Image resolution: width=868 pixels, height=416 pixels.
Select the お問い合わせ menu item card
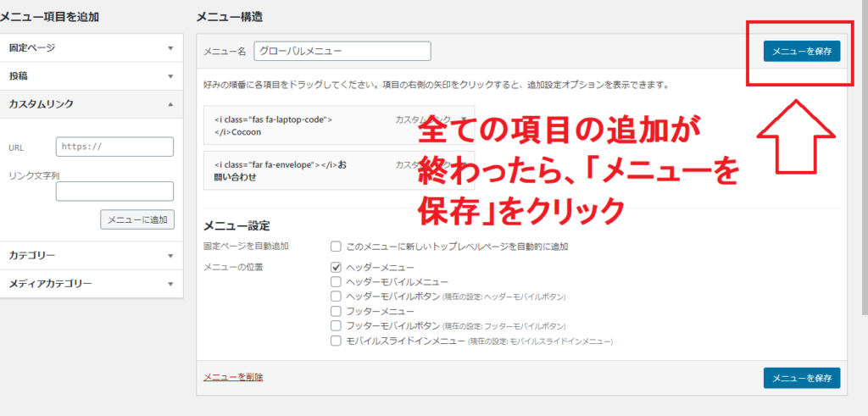[x=339, y=170]
